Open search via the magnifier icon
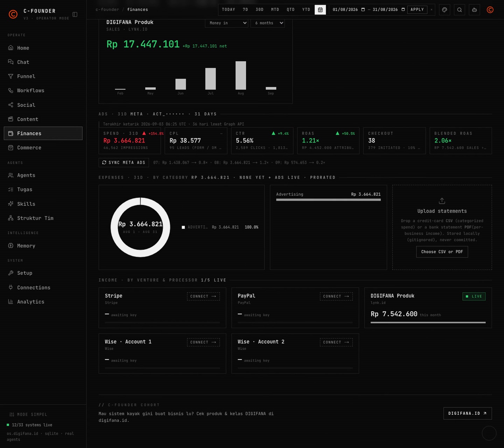The height and width of the screenshot is (448, 504). (460, 10)
